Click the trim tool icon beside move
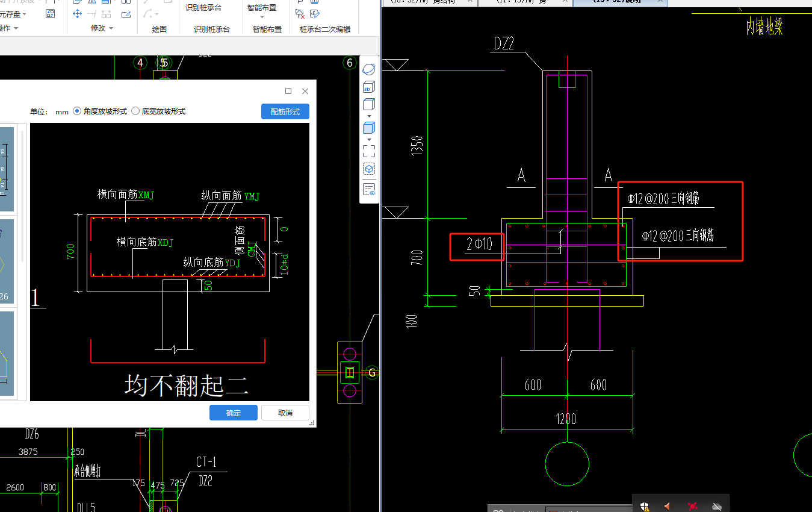 pyautogui.click(x=92, y=14)
